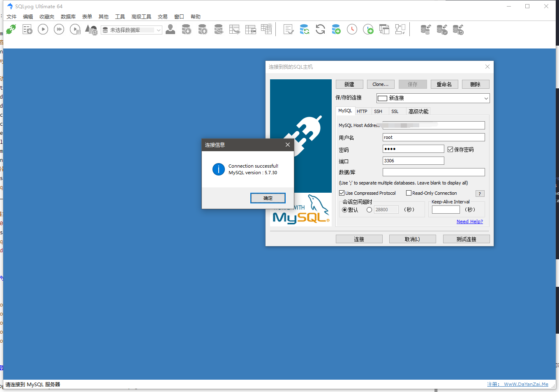Click the document with checkmark icon
Image resolution: width=559 pixels, height=392 pixels.
(289, 30)
